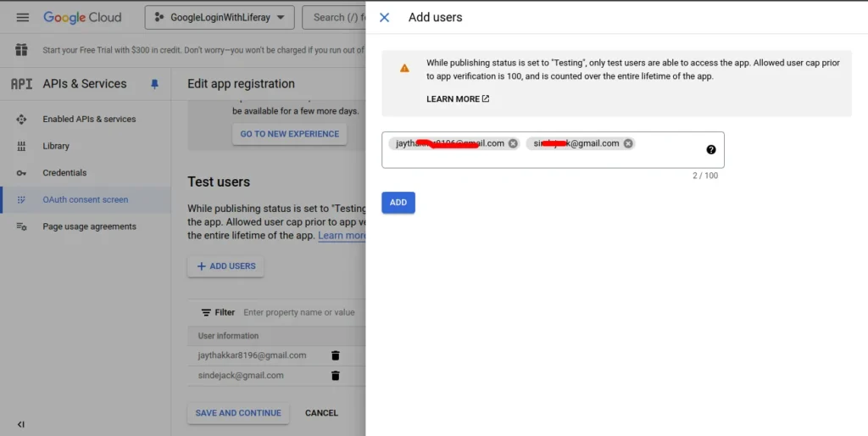Click the Google Cloud logo
Image resolution: width=868 pixels, height=436 pixels.
82,17
